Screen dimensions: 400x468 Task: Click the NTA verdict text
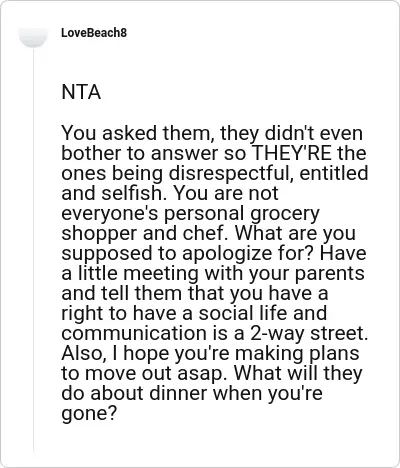[x=81, y=92]
